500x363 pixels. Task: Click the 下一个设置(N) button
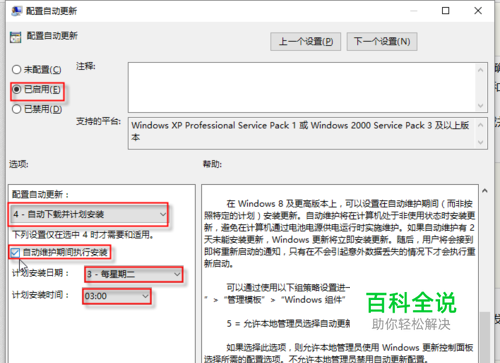tap(382, 42)
